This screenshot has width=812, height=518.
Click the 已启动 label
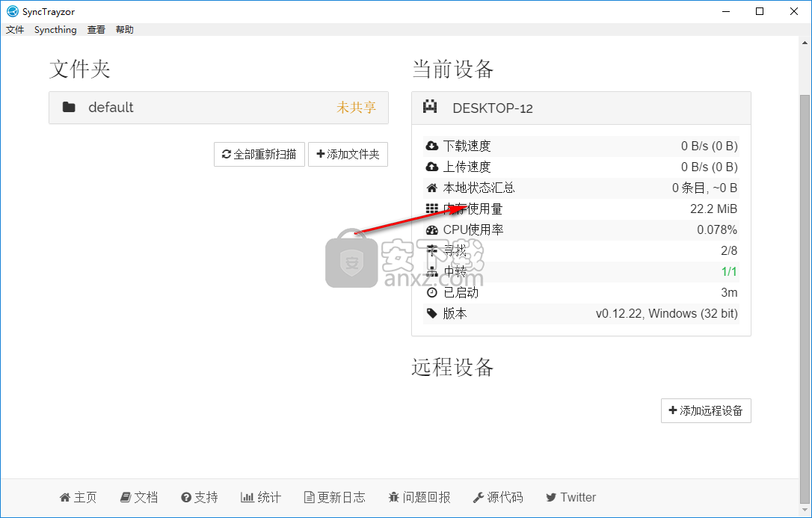(x=461, y=293)
